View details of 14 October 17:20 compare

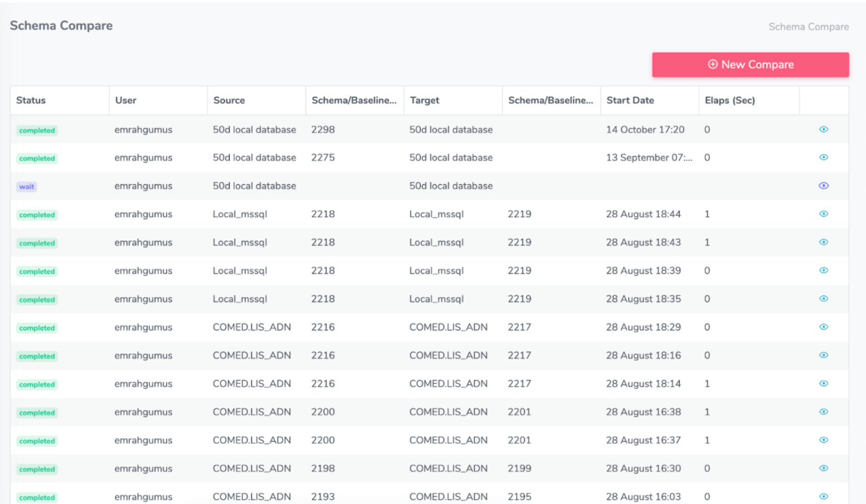click(823, 130)
